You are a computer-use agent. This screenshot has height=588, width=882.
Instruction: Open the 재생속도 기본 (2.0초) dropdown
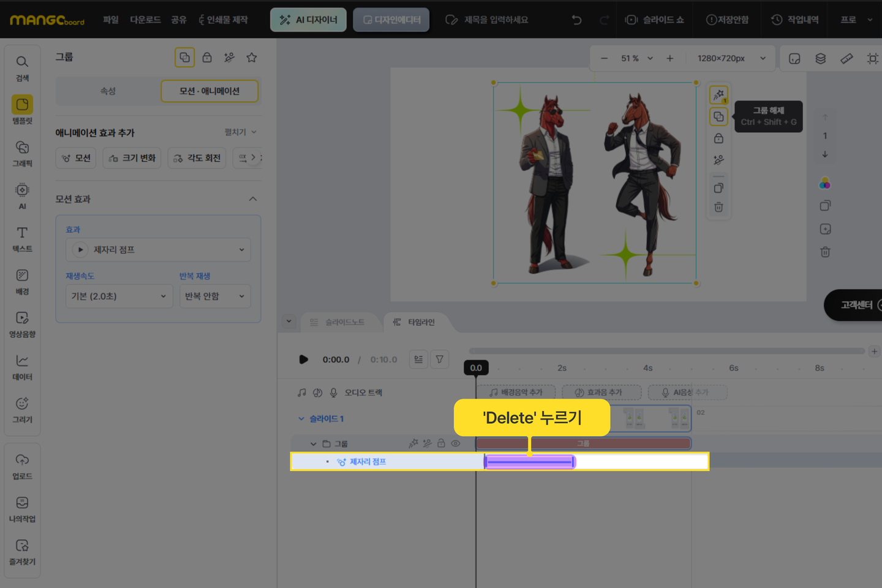[x=119, y=296]
